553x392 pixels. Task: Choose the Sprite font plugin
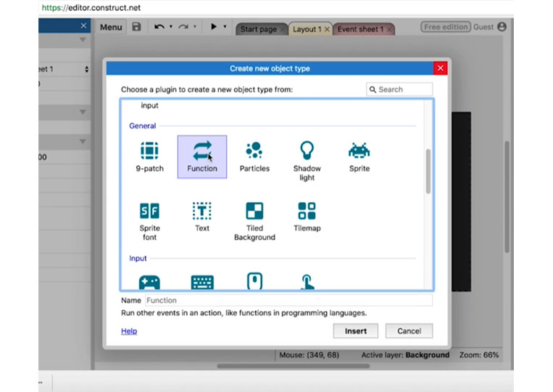[x=149, y=211]
